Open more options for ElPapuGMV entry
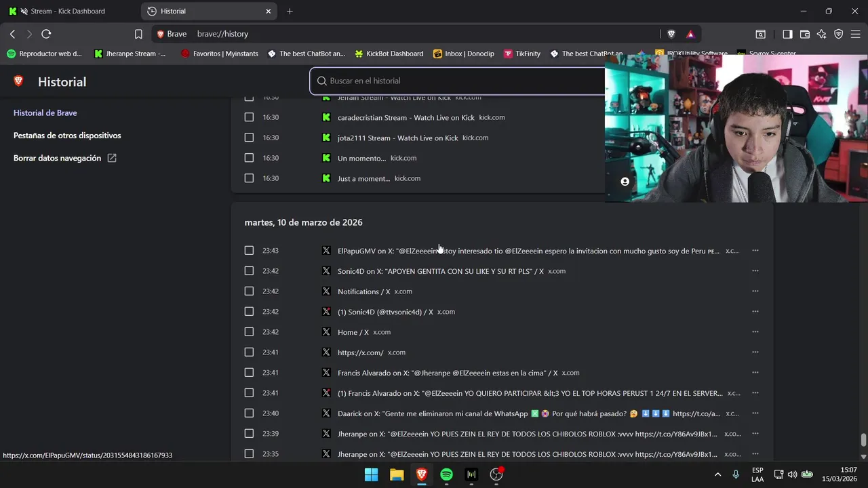 tap(755, 251)
